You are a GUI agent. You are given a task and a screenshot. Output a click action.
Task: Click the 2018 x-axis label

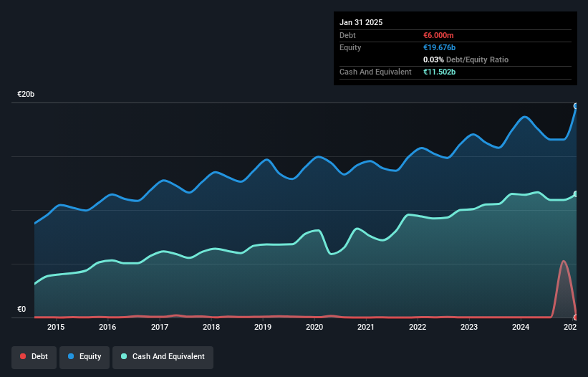(211, 327)
